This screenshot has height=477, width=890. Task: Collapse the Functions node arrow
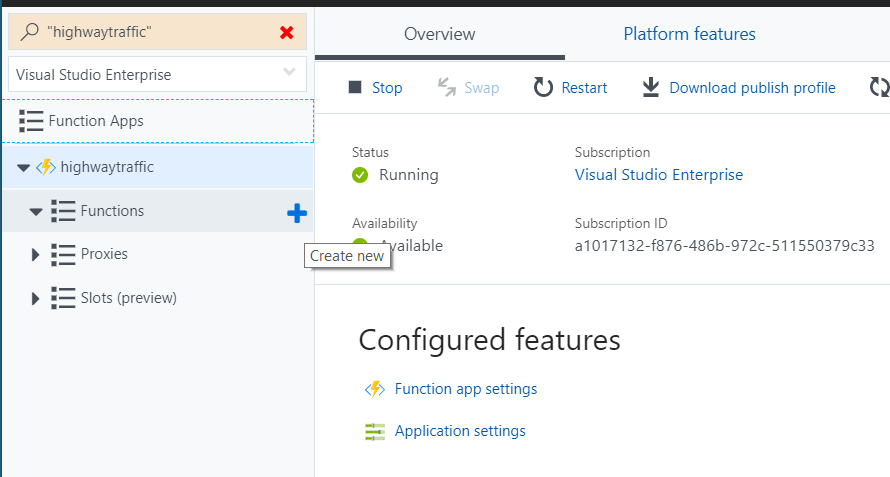[36, 212]
